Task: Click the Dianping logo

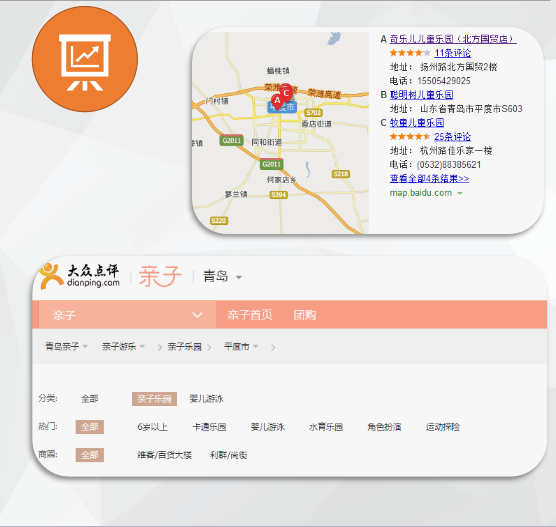Action: 80,276
